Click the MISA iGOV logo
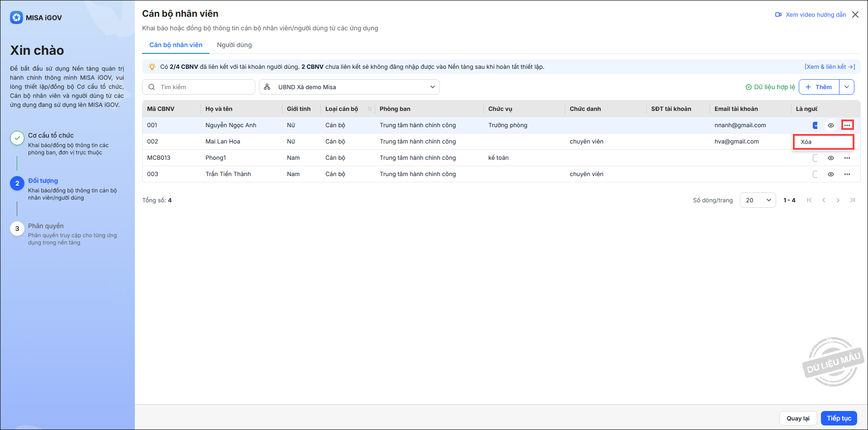 point(36,18)
